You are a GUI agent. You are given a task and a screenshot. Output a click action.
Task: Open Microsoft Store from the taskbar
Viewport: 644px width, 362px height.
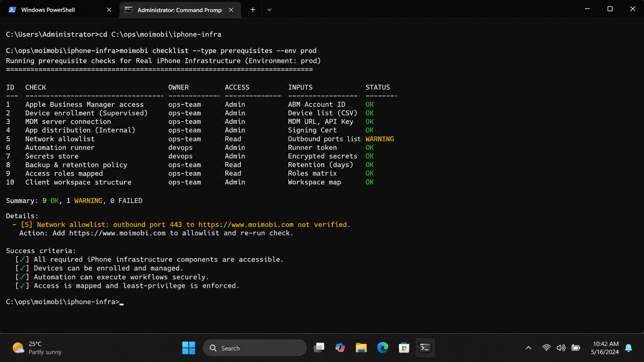pyautogui.click(x=404, y=348)
